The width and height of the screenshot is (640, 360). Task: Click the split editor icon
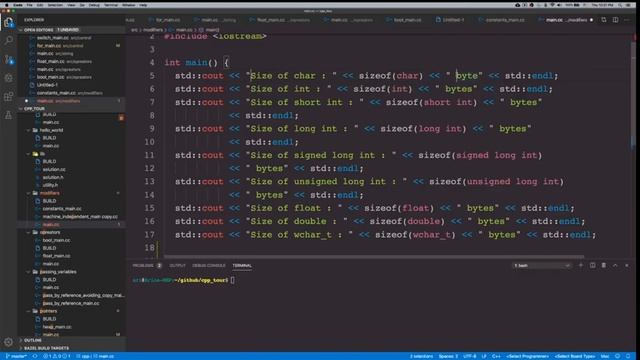615,20
